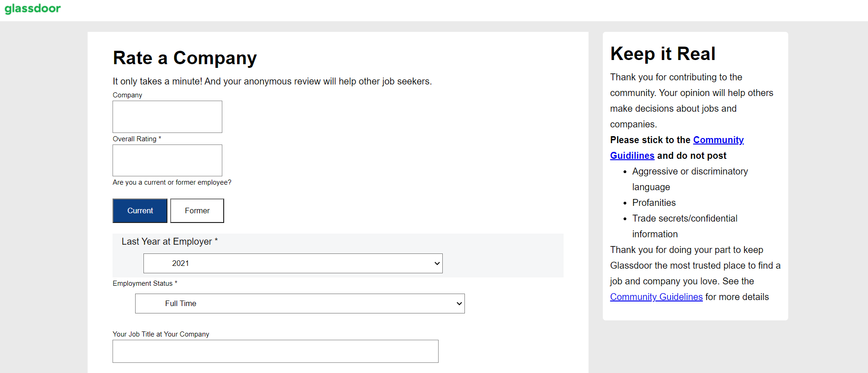Click the 'Keep it Real' heading

pyautogui.click(x=663, y=54)
